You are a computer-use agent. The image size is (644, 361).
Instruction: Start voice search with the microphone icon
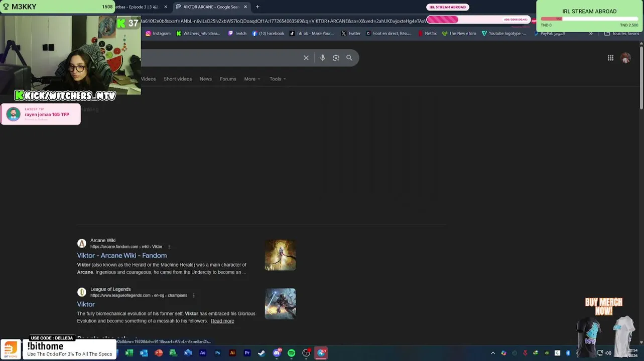(322, 58)
